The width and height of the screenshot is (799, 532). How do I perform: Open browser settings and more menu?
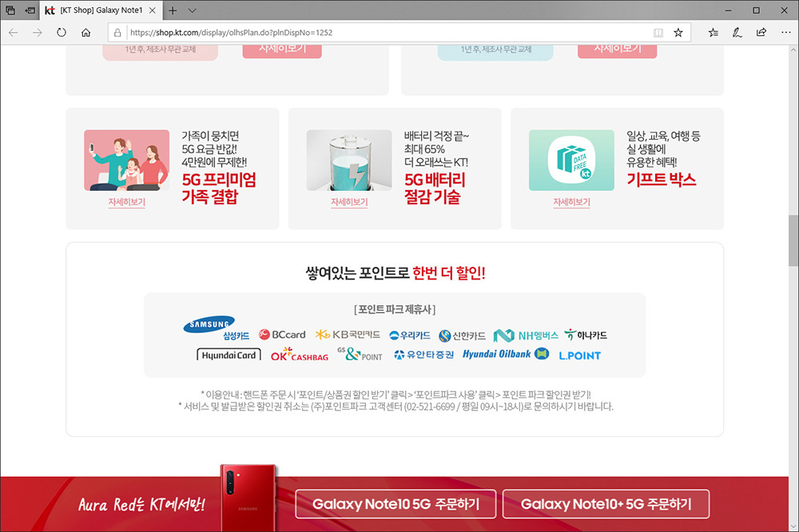(x=785, y=33)
